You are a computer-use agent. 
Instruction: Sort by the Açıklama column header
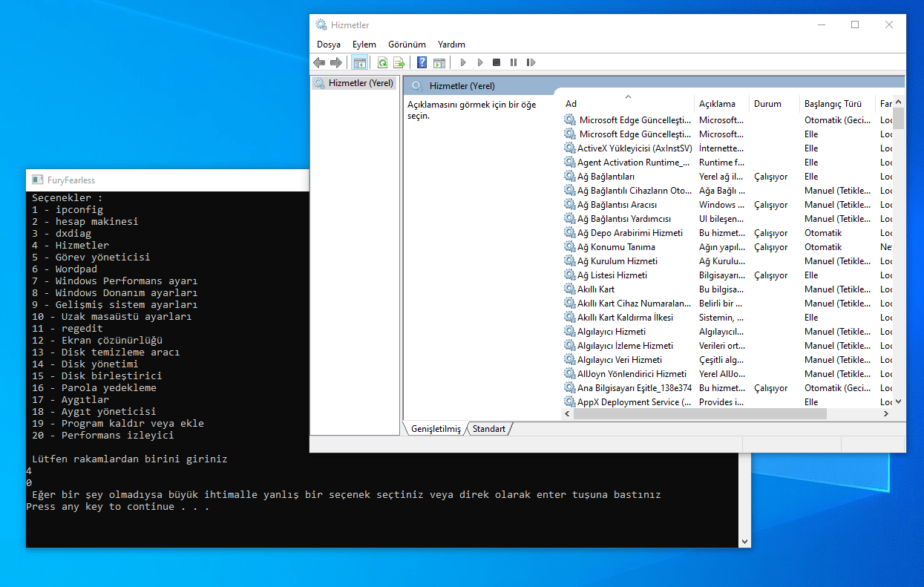[x=722, y=104]
